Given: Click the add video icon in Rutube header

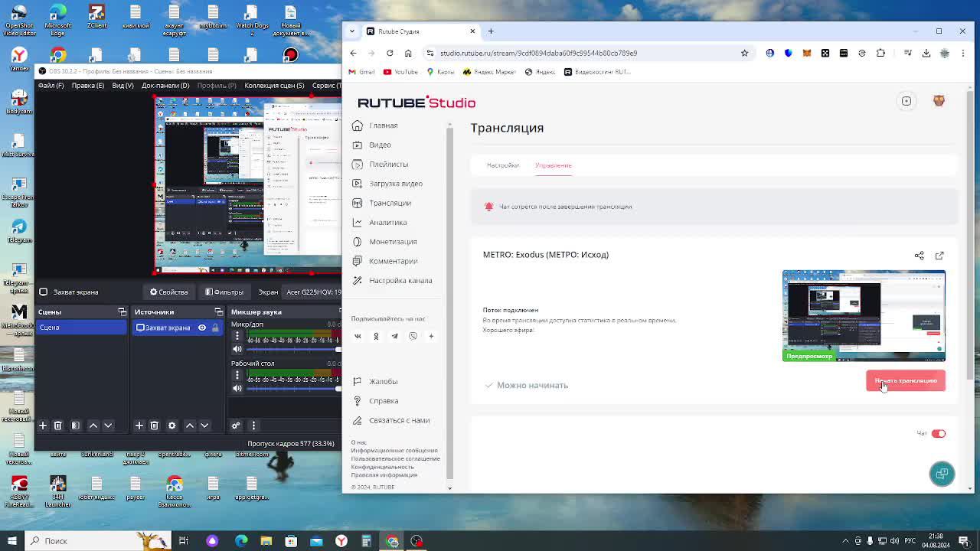Looking at the screenshot, I should tap(906, 101).
